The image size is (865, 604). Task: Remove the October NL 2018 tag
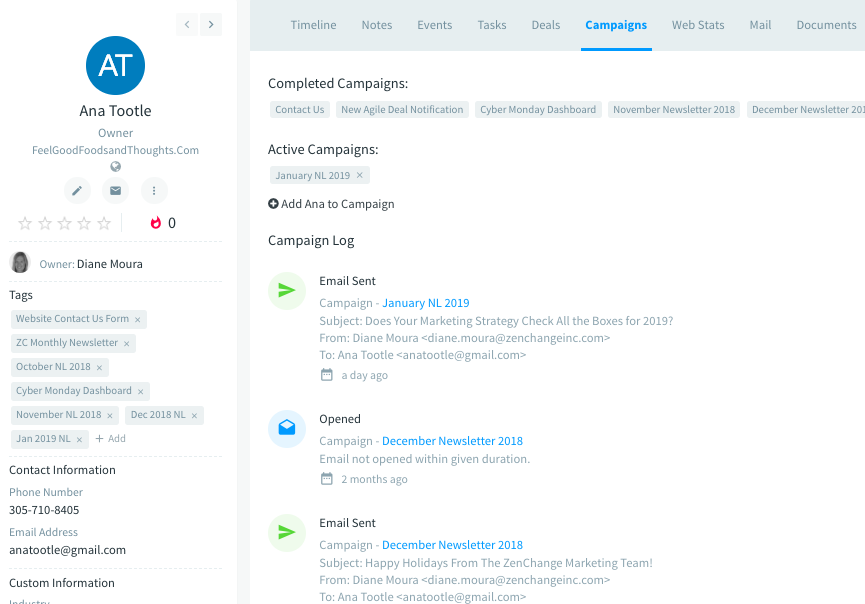tap(99, 367)
